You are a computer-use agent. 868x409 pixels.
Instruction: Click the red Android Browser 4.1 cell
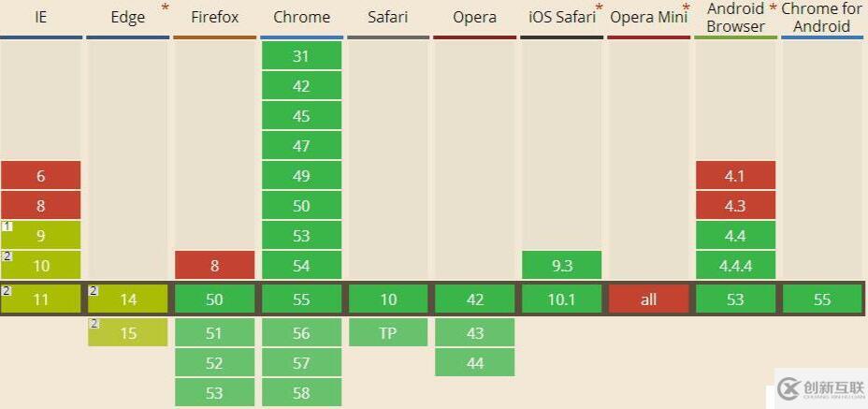[x=735, y=176]
